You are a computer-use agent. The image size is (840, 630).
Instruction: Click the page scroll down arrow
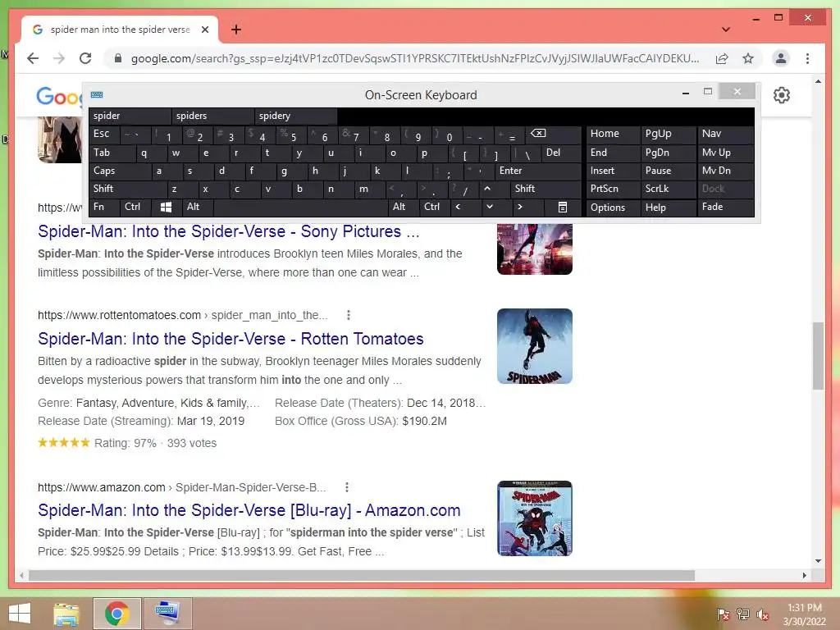pos(818,561)
